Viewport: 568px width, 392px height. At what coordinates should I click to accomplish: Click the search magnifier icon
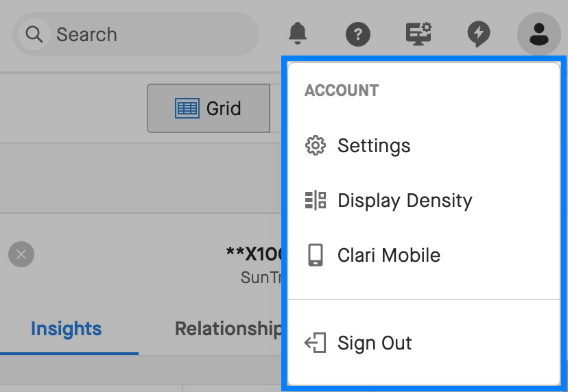pos(34,34)
